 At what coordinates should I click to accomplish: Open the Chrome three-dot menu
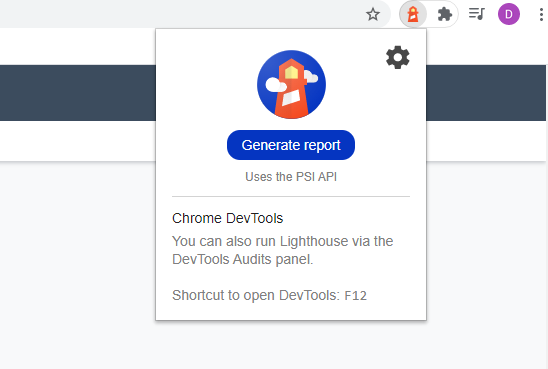[x=541, y=14]
